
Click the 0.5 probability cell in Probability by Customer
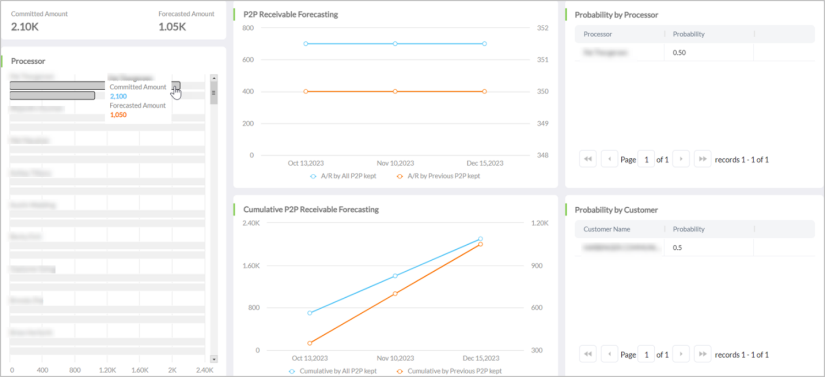click(x=677, y=248)
